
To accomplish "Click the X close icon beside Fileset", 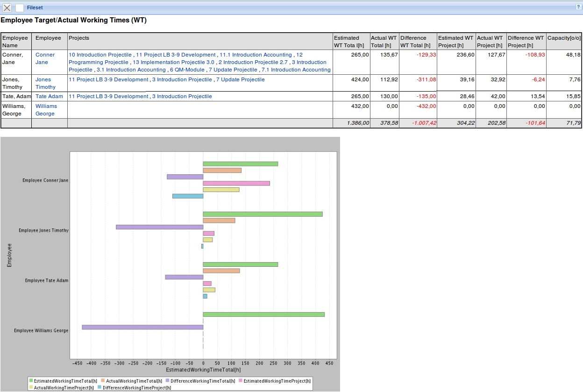I will tap(7, 7).
